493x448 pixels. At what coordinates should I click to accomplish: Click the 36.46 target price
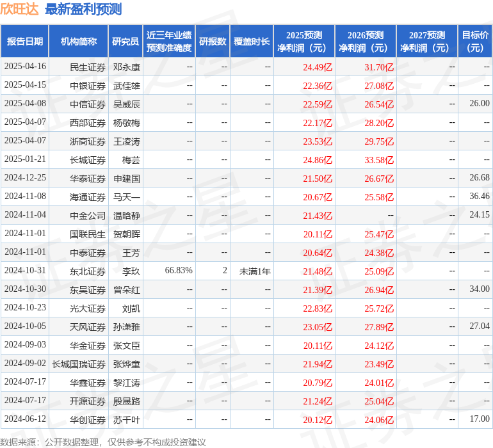tap(480, 196)
